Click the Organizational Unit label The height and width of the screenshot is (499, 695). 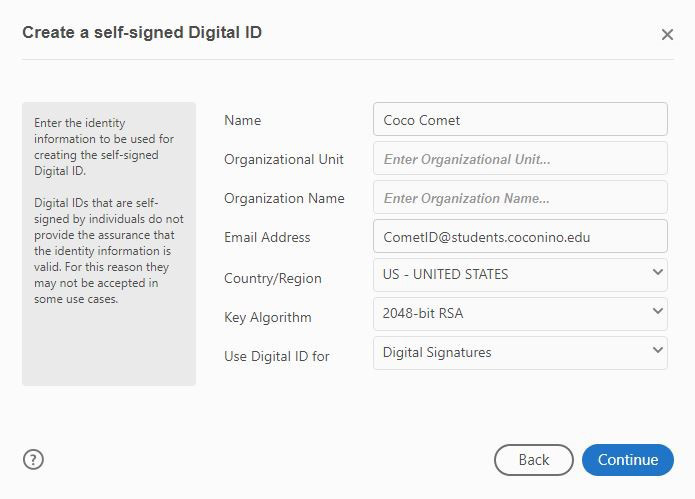(284, 159)
